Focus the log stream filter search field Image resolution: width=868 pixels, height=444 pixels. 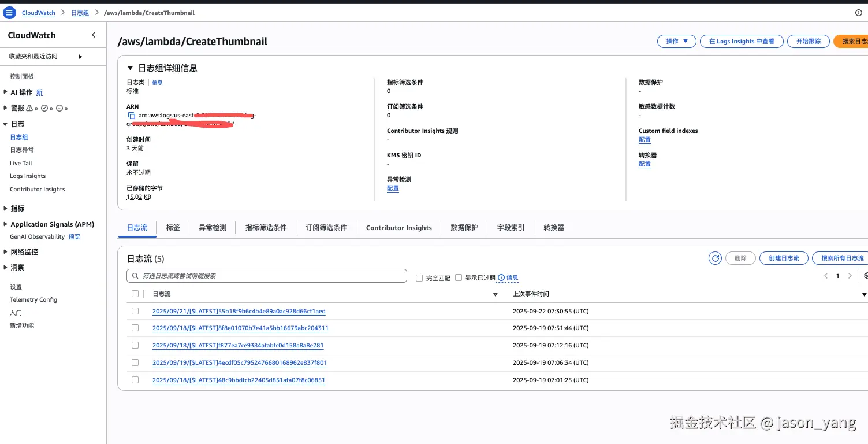click(267, 276)
